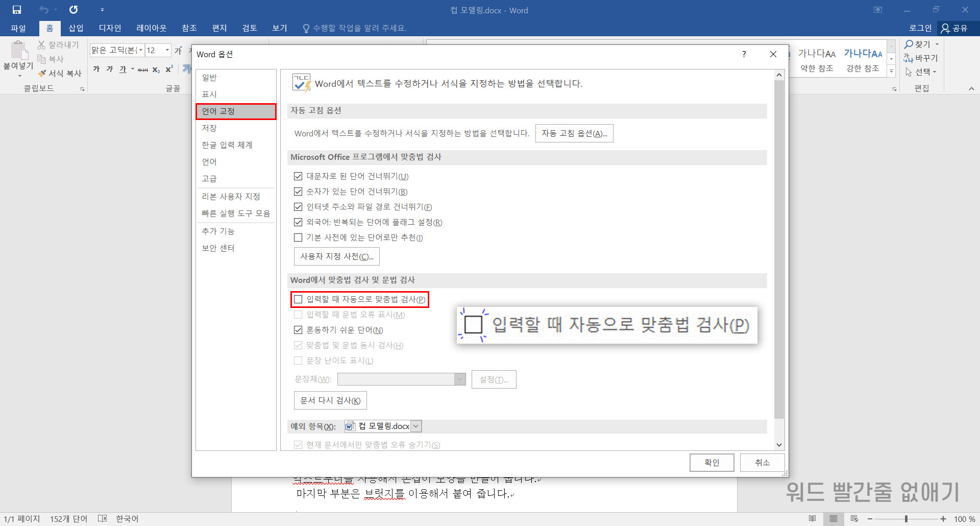Switch to Read Mode view icon
Screen dimensions: 980x526
[812, 519]
